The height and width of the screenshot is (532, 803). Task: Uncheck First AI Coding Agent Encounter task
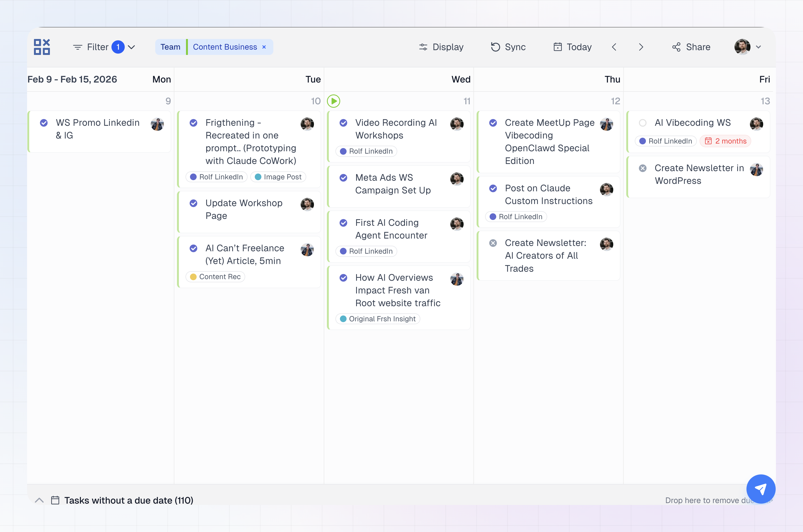(343, 223)
